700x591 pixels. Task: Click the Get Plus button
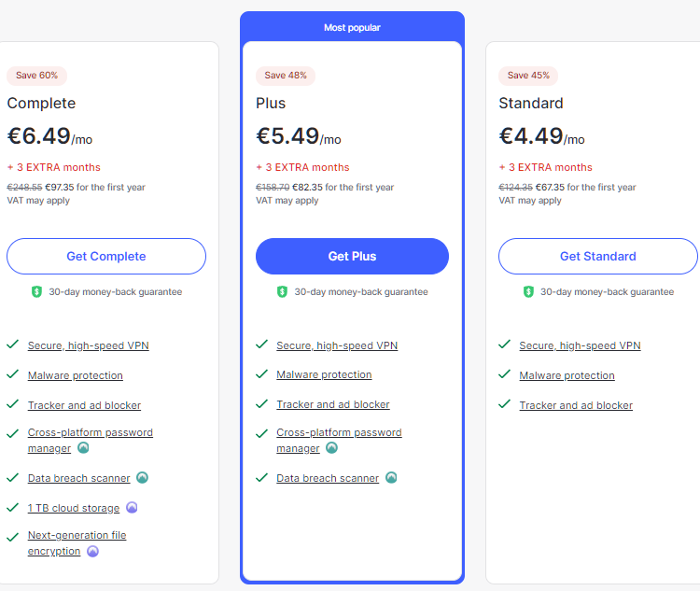tap(352, 256)
